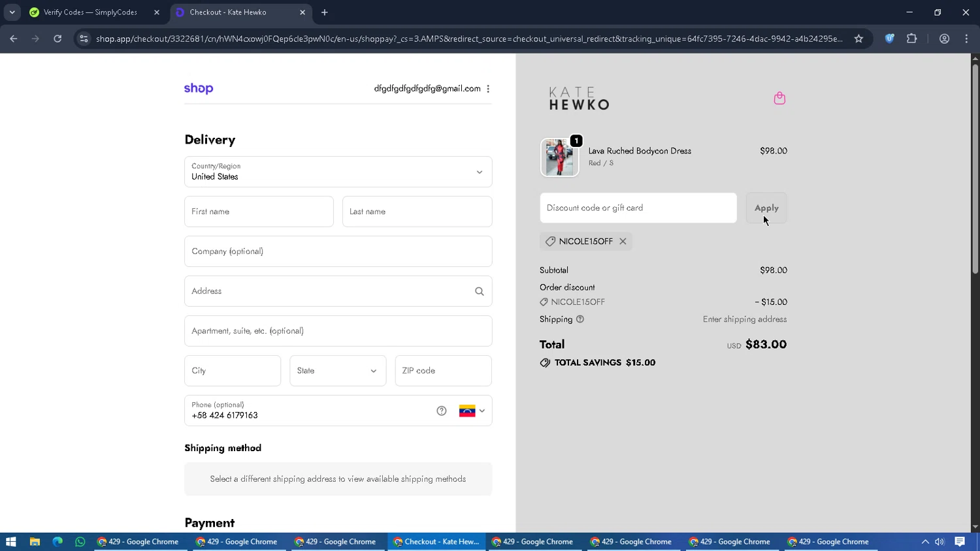The height and width of the screenshot is (551, 980).
Task: Open Windows Start menu
Action: click(10, 542)
